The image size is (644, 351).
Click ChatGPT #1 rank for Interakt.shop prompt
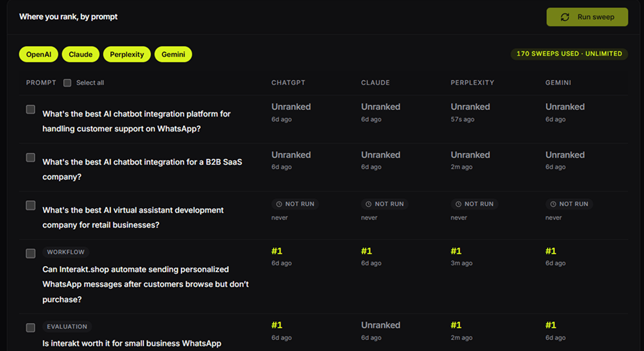[277, 251]
